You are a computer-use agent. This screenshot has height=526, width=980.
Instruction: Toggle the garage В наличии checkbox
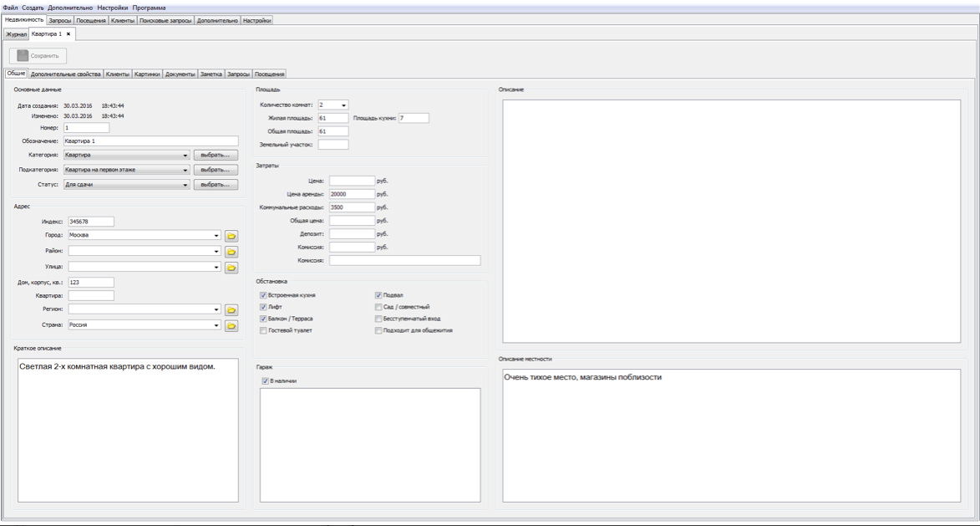265,380
